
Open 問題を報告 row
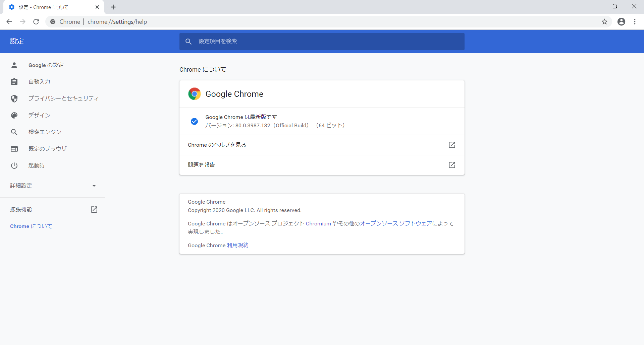[x=322, y=165]
